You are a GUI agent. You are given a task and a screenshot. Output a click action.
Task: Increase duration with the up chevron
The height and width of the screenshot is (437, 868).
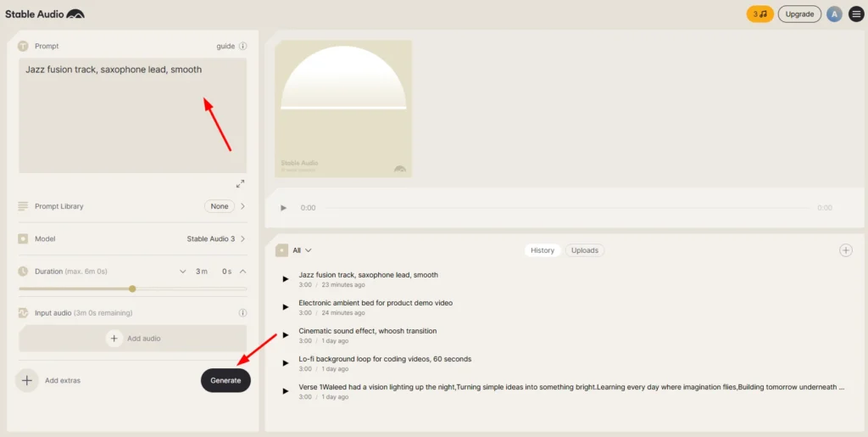(242, 272)
